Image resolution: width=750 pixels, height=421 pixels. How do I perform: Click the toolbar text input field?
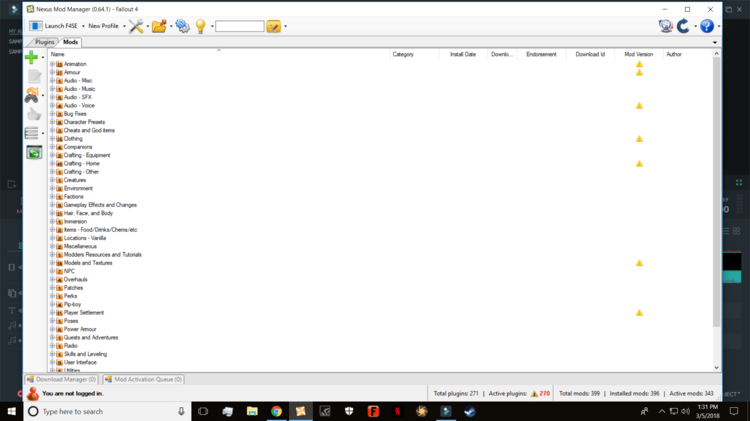pyautogui.click(x=240, y=26)
